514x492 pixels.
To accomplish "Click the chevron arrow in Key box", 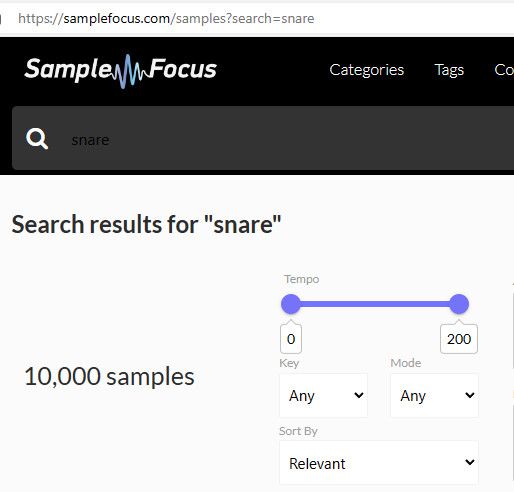I will pos(359,395).
